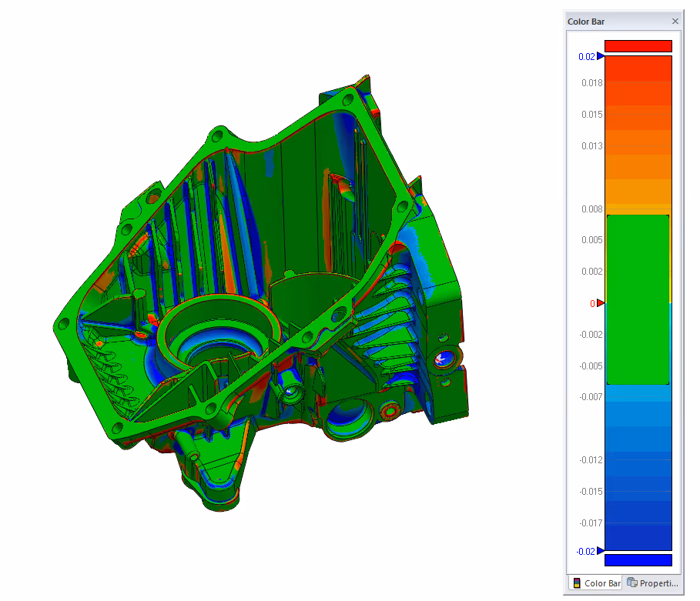700x601 pixels.
Task: Click the 0.002 scale label
Action: point(591,272)
